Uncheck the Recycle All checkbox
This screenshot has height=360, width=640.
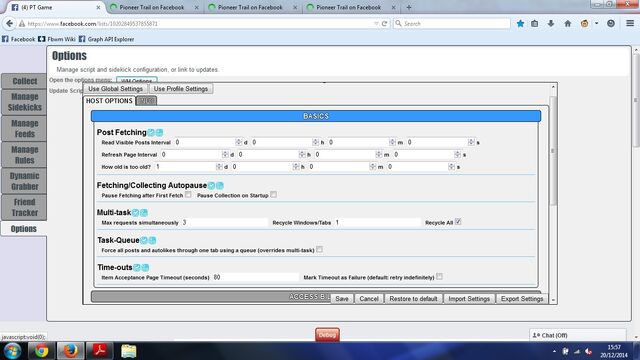458,222
